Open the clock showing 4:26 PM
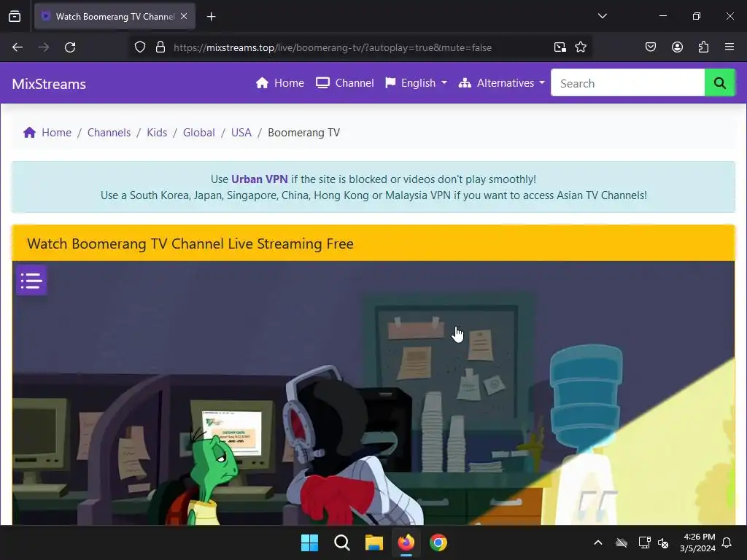 pyautogui.click(x=698, y=542)
